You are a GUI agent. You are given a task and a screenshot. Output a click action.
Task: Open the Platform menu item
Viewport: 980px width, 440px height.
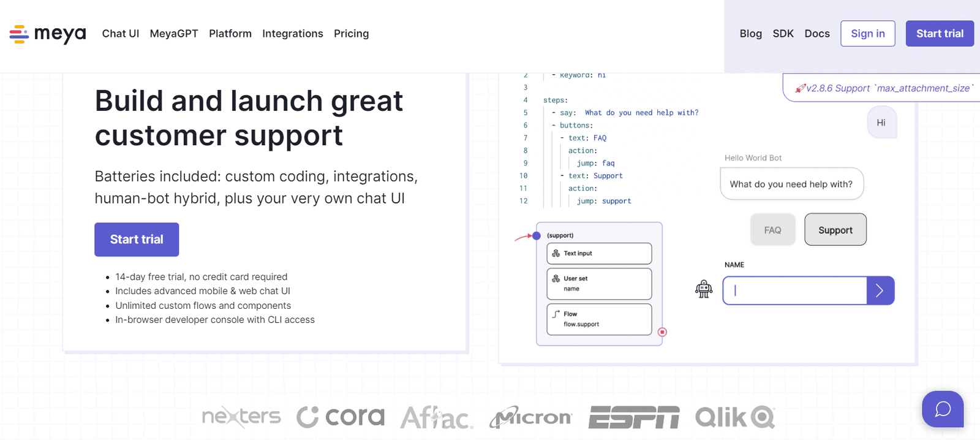230,34
